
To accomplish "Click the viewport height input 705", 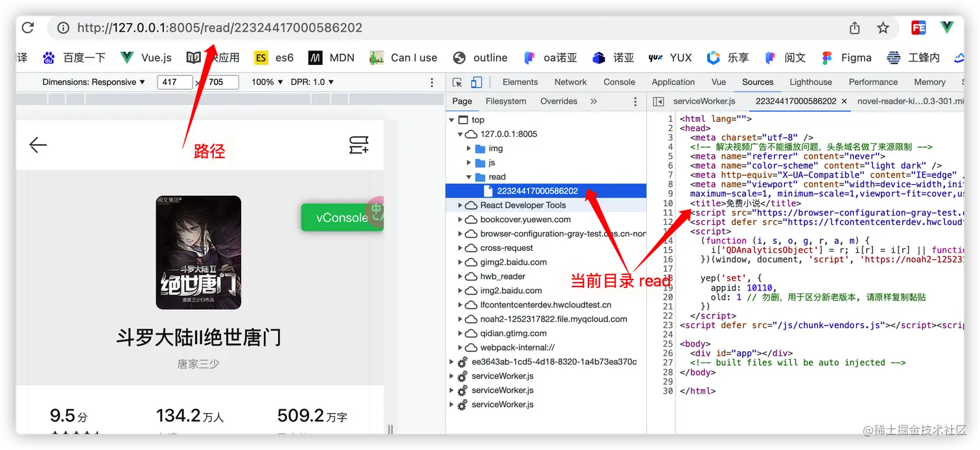I will point(222,82).
